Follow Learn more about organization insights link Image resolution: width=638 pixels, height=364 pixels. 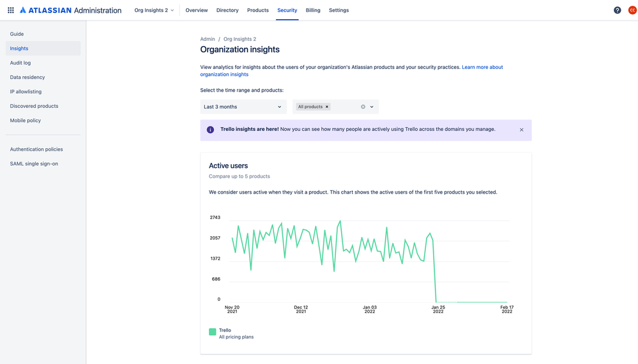pos(482,67)
